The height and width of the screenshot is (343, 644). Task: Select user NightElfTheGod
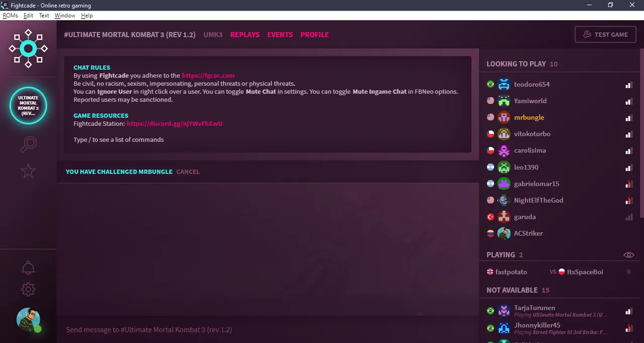coord(538,200)
